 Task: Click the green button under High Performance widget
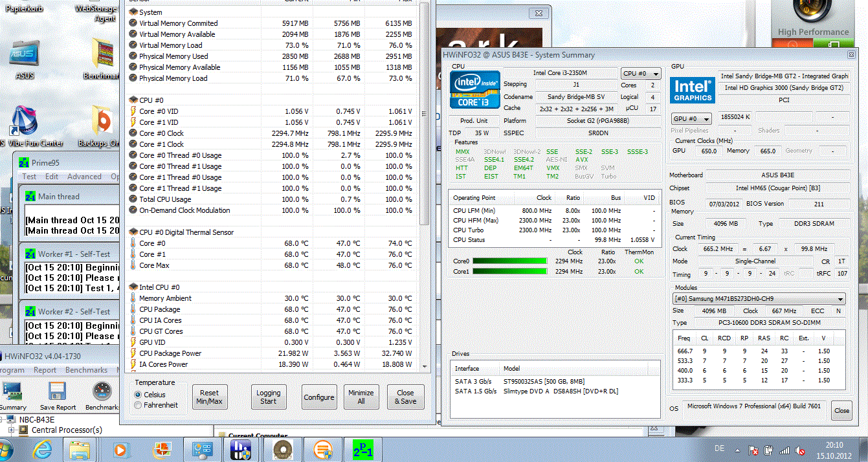coord(834,45)
